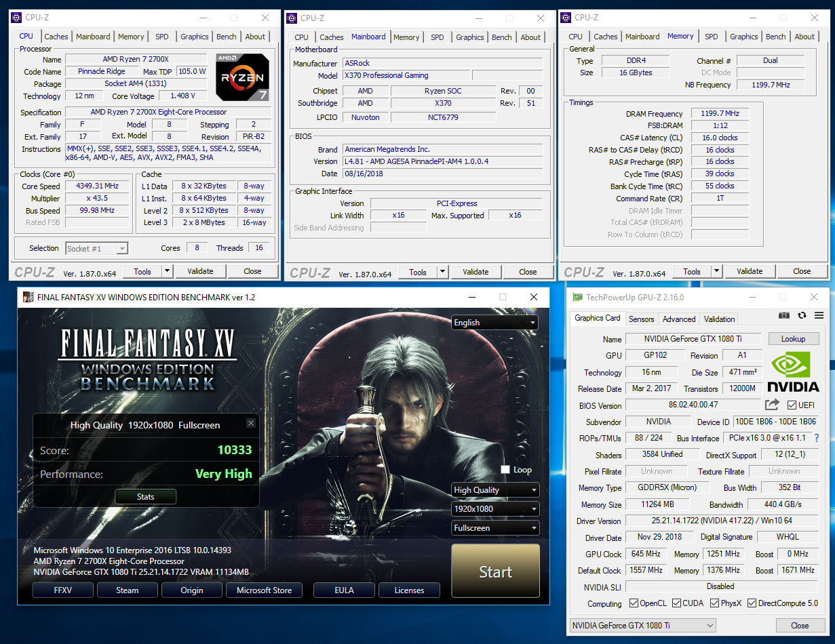Screen dimensions: 835x644
Task: Click the CAS# Latency value 16.0 clocks
Action: (720, 138)
